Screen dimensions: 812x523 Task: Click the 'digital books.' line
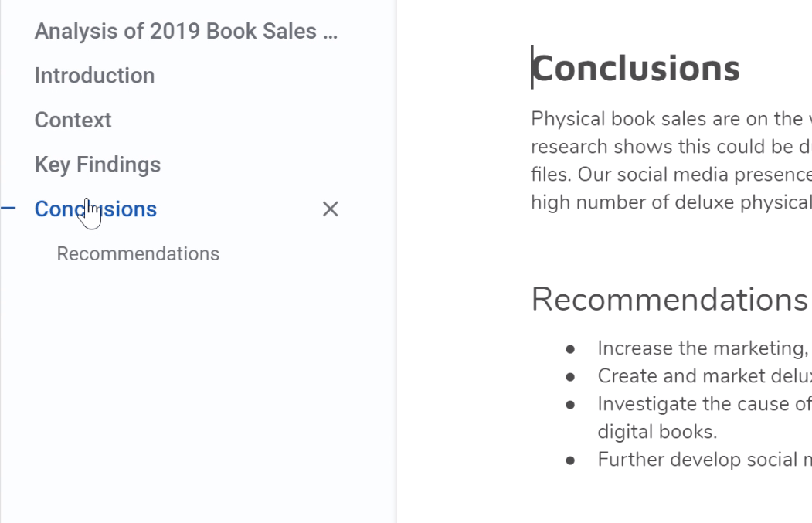[x=657, y=432]
